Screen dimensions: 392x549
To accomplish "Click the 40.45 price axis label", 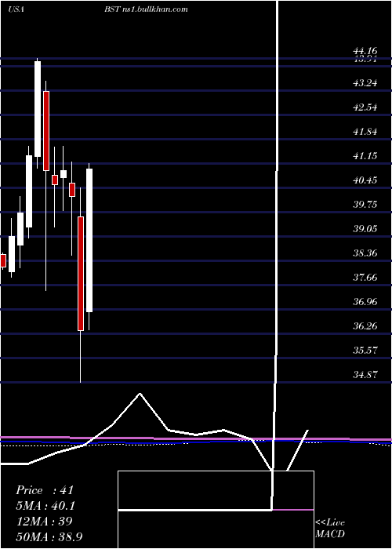I will [365, 180].
